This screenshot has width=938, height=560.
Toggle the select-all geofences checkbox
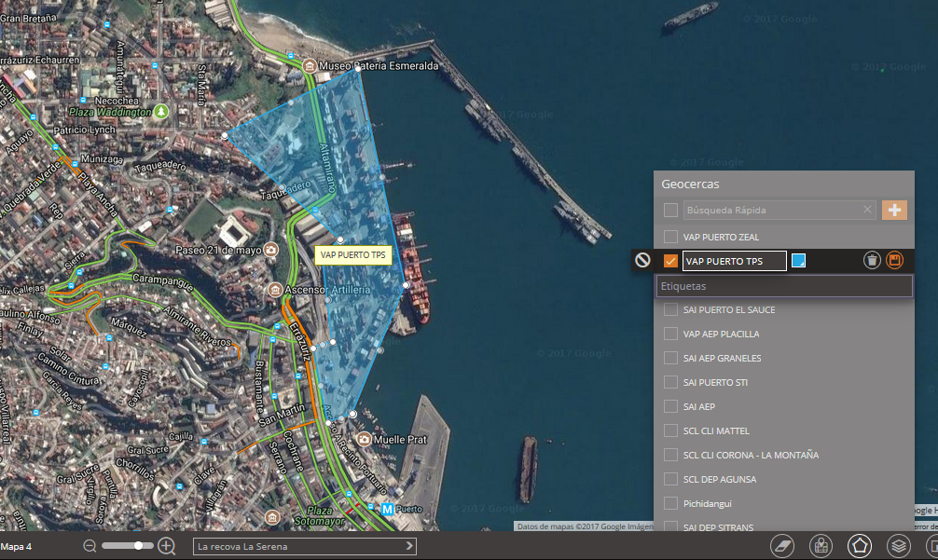coord(670,211)
